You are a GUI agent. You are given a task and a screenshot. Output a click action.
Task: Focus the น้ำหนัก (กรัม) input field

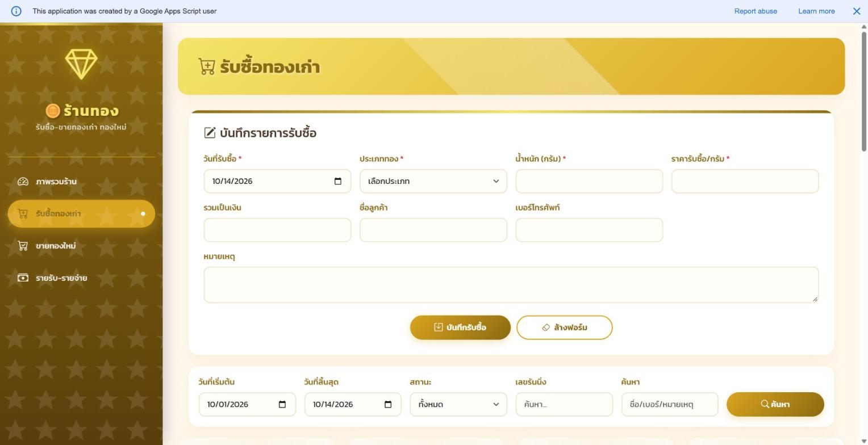pyautogui.click(x=589, y=181)
